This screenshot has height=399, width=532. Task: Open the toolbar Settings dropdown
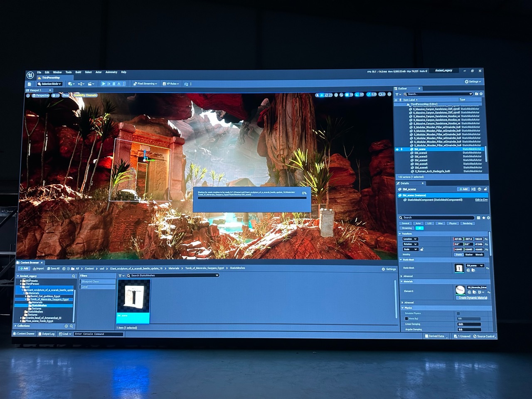473,81
